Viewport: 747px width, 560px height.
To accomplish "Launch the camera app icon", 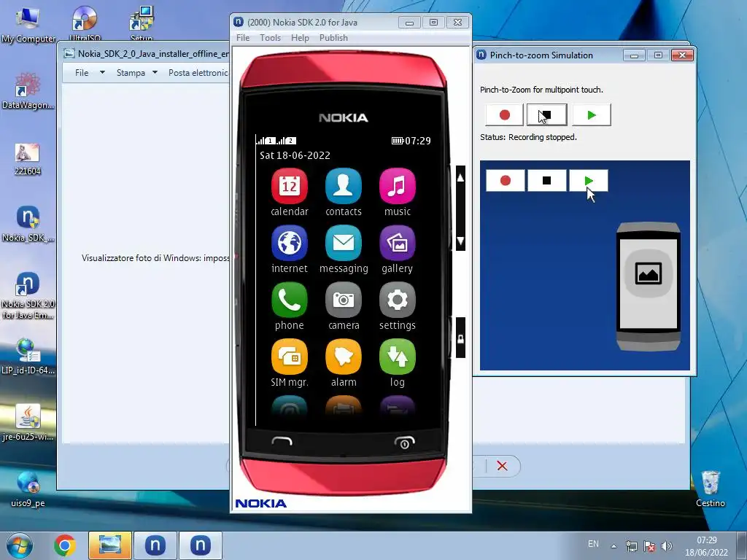I will [x=344, y=300].
